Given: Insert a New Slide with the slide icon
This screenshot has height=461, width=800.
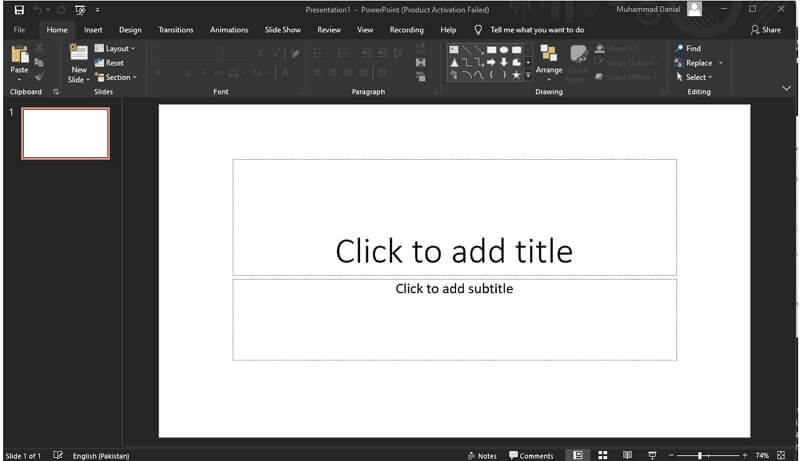Looking at the screenshot, I should (79, 54).
